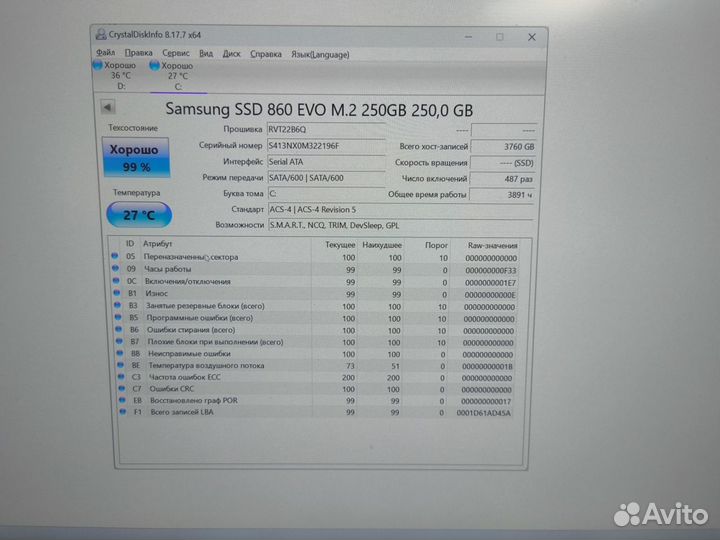The width and height of the screenshot is (720, 540).
Task: Click the drive letter field C:
Action: pos(326,194)
